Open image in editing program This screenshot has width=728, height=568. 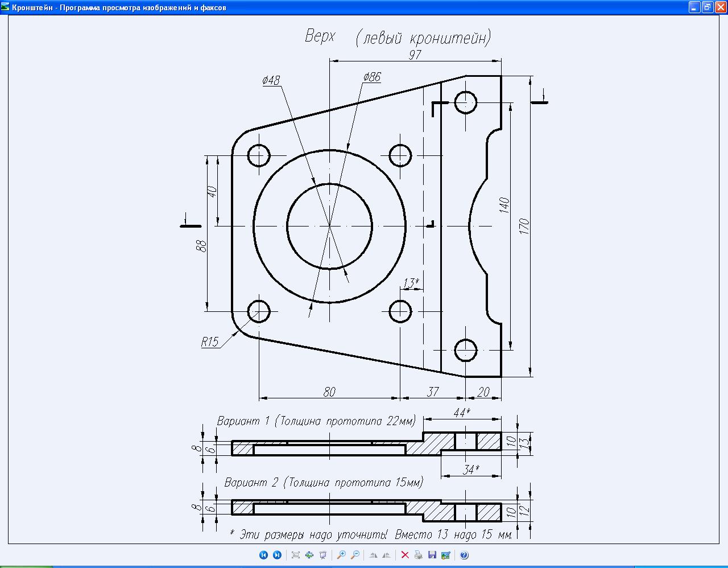(x=446, y=555)
